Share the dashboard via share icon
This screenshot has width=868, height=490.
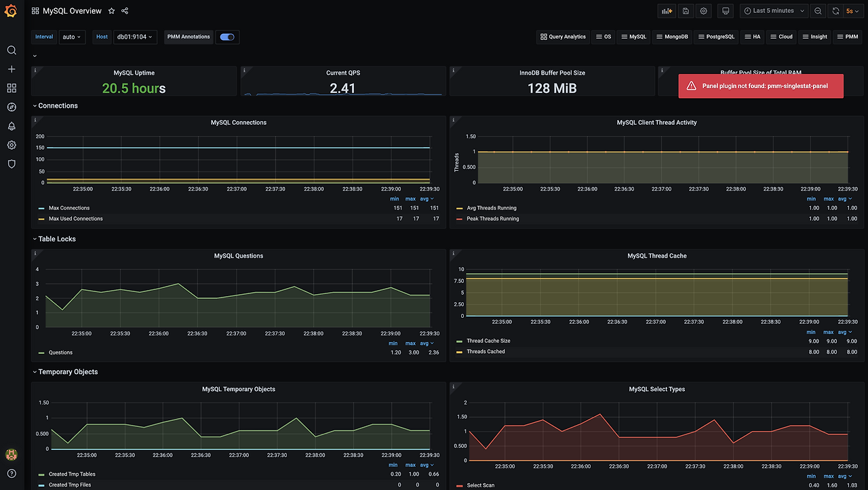coord(125,11)
